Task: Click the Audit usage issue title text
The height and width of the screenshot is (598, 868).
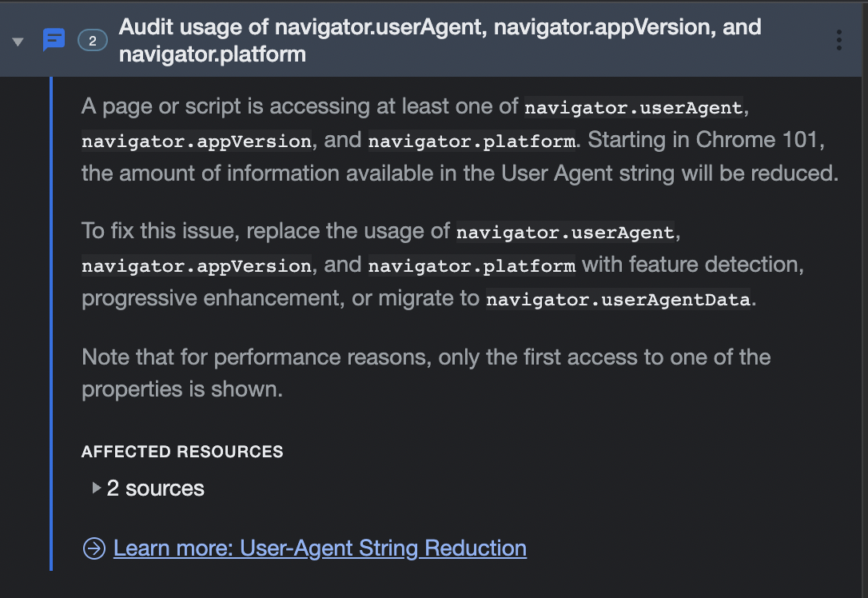Action: (440, 41)
